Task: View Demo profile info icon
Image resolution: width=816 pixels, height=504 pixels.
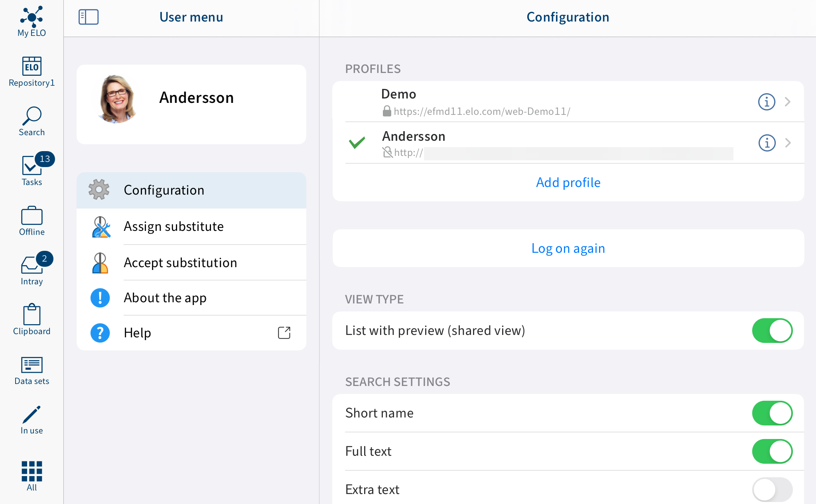Action: (x=767, y=101)
